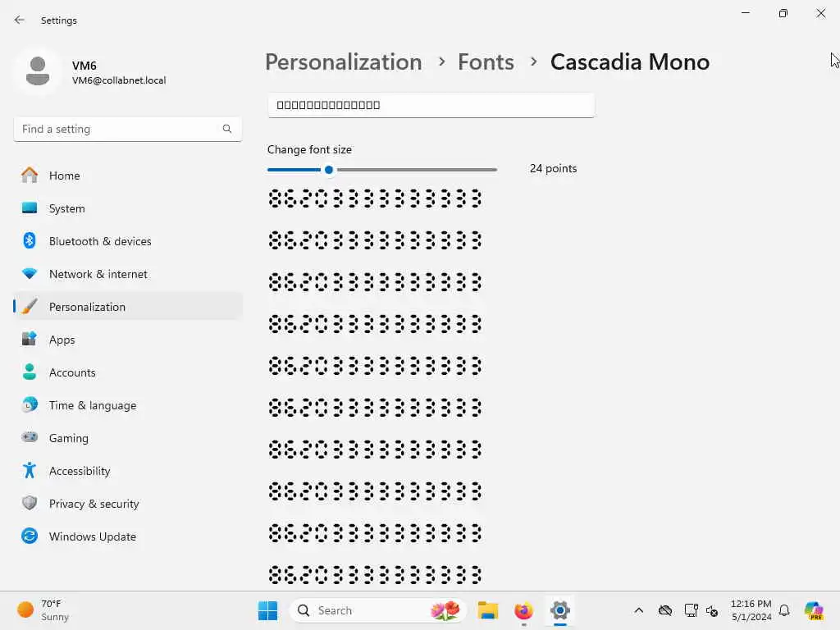Click the Privacy shield icon
The height and width of the screenshot is (630, 840).
click(x=30, y=503)
